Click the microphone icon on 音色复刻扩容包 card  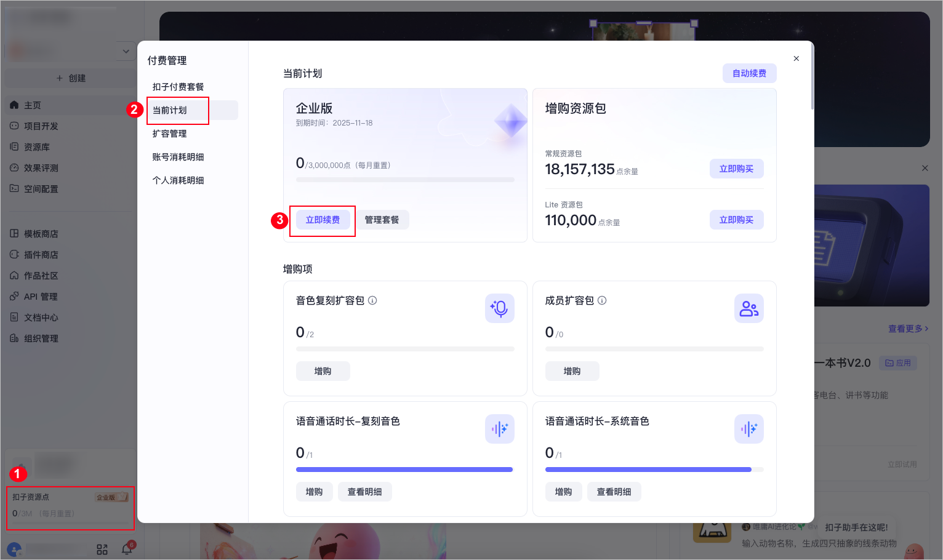click(500, 308)
